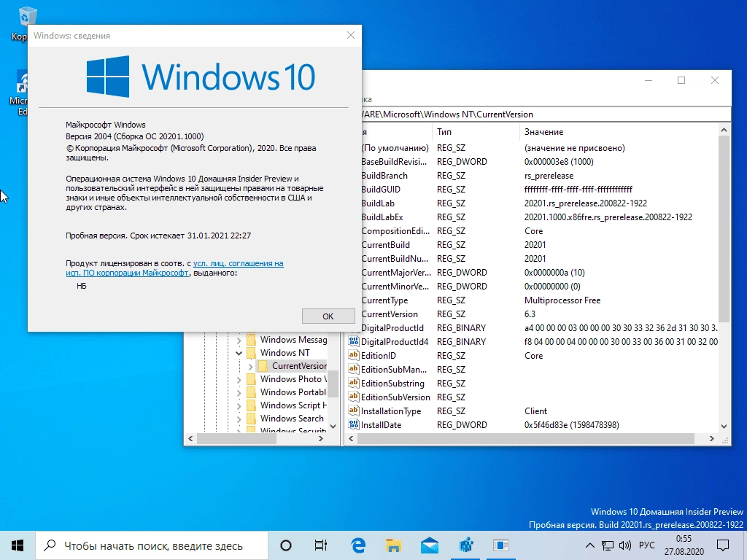This screenshot has height=560, width=747.
Task: Select Windows Photo Viewer folder icon
Action: [251, 379]
